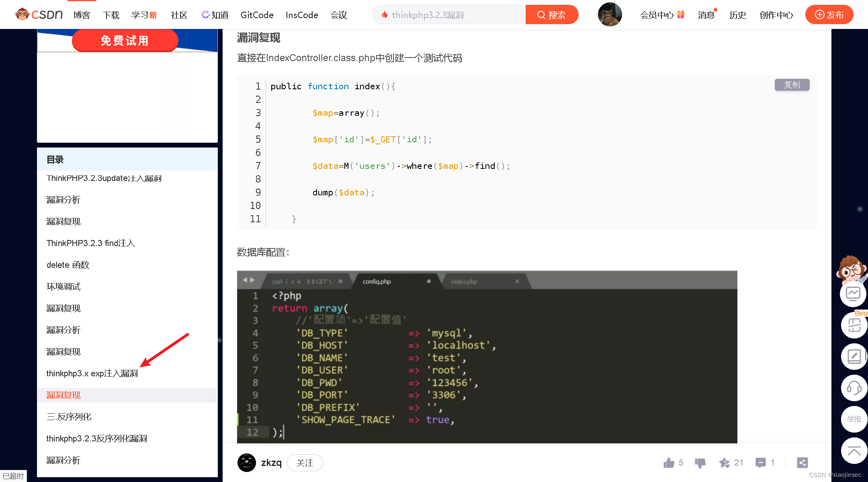Click the 复制 copy code button

coord(792,85)
